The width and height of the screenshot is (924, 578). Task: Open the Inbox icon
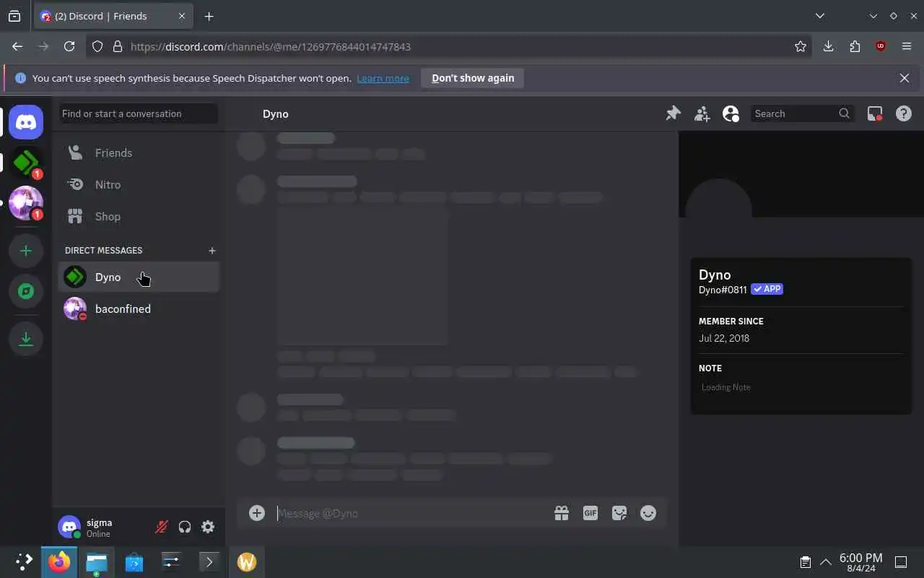click(x=875, y=113)
